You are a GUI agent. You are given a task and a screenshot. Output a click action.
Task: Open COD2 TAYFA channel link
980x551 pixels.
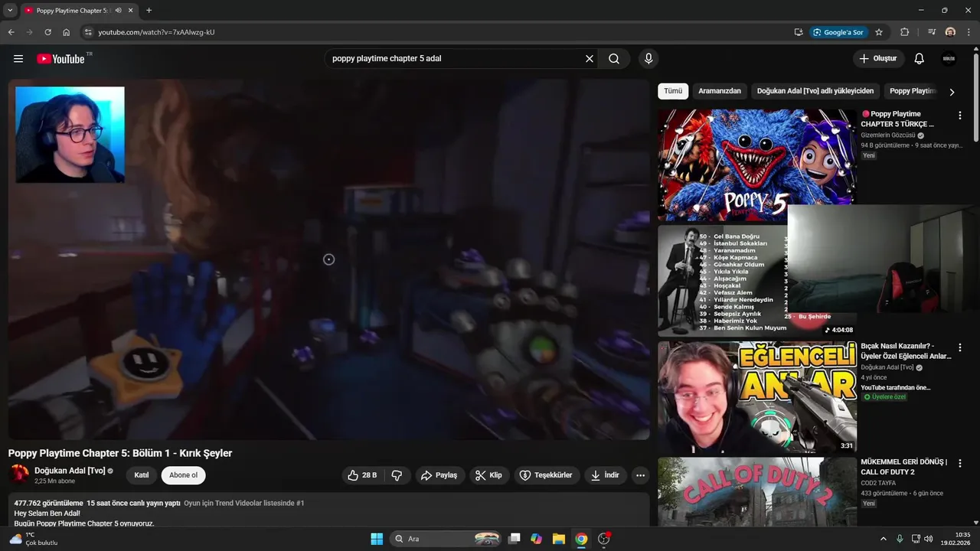pos(878,483)
